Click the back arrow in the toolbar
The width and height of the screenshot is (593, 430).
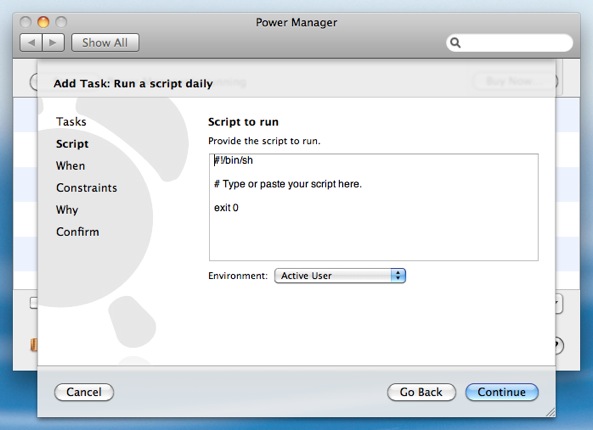31,42
